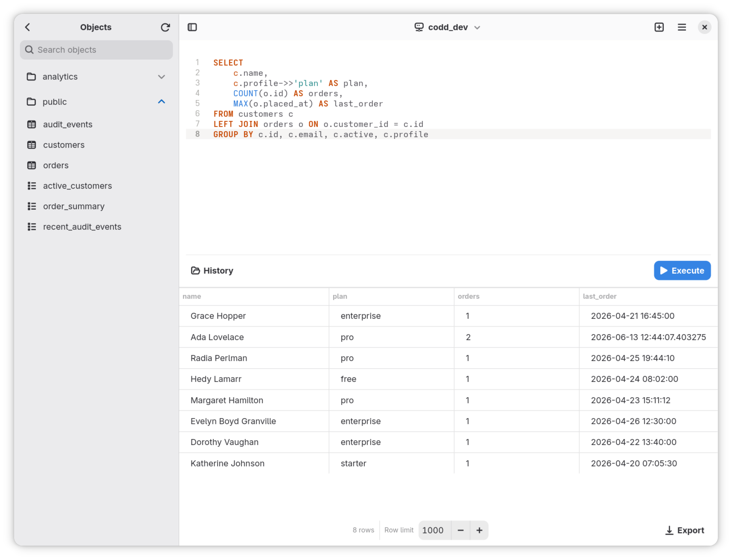
Task: Toggle the sidebar panel icon
Action: [x=193, y=27]
